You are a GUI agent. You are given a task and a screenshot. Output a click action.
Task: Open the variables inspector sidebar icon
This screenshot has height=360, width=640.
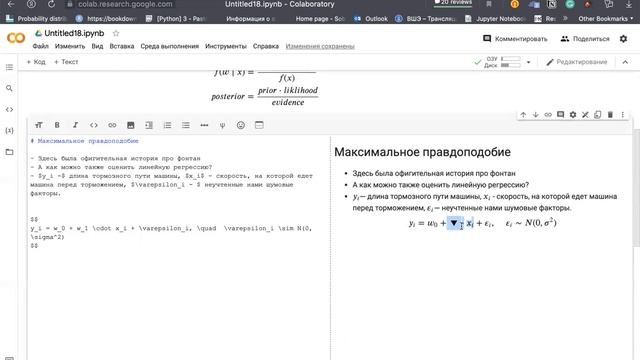[x=9, y=131]
